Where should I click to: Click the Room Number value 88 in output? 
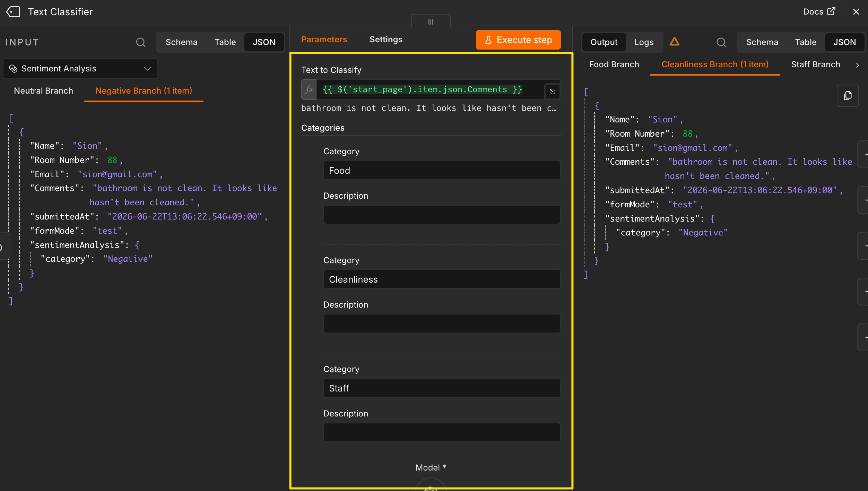coord(687,134)
